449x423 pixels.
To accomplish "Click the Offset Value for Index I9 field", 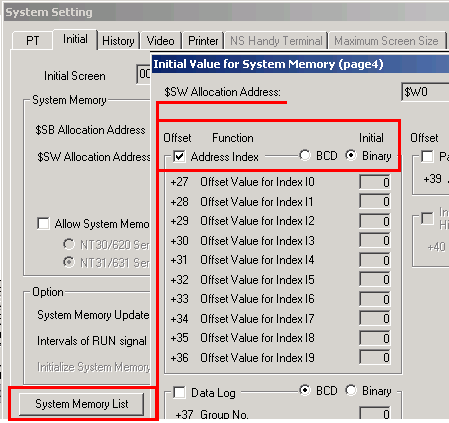I will click(375, 357).
